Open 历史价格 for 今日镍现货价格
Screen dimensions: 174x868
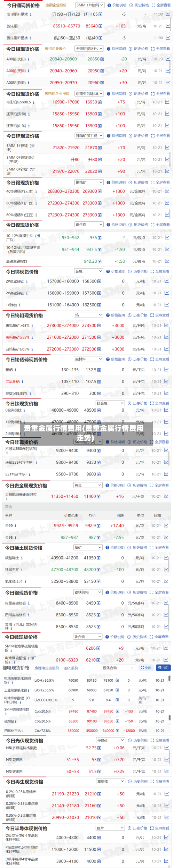(x=138, y=225)
